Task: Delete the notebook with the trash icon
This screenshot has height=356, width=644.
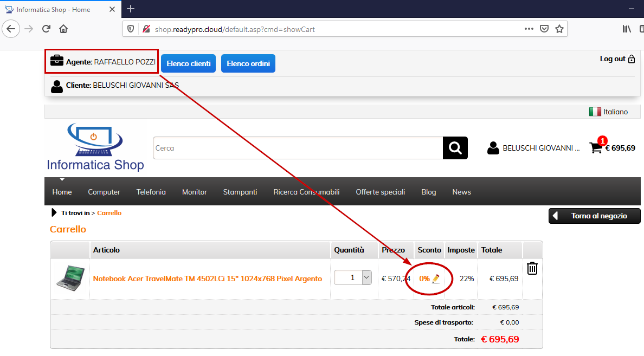Action: (x=532, y=269)
